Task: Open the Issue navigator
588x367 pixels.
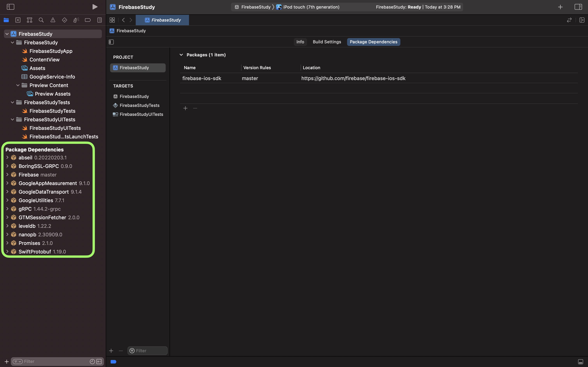Action: coord(53,20)
